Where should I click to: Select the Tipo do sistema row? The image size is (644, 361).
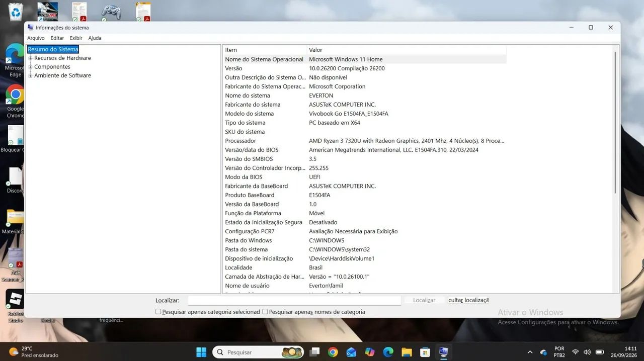[365, 123]
